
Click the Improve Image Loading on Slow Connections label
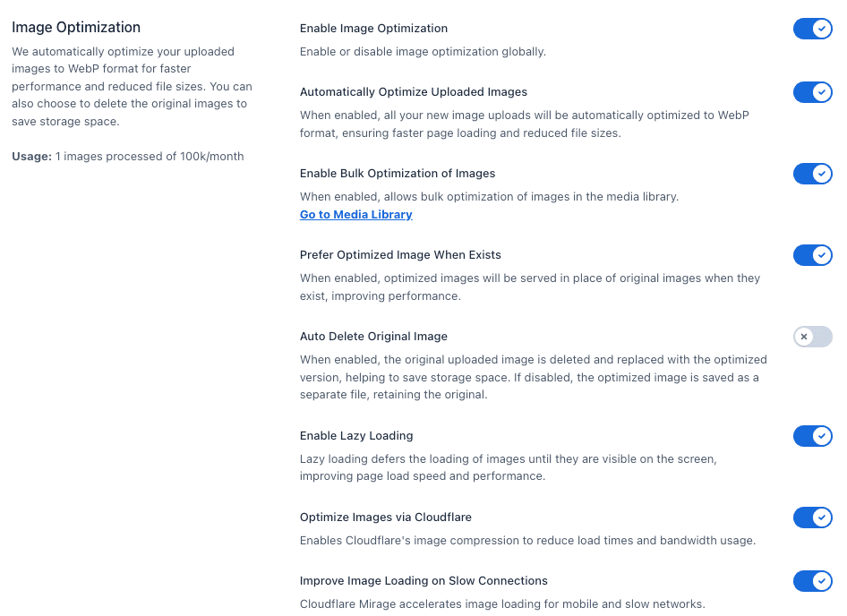(423, 581)
